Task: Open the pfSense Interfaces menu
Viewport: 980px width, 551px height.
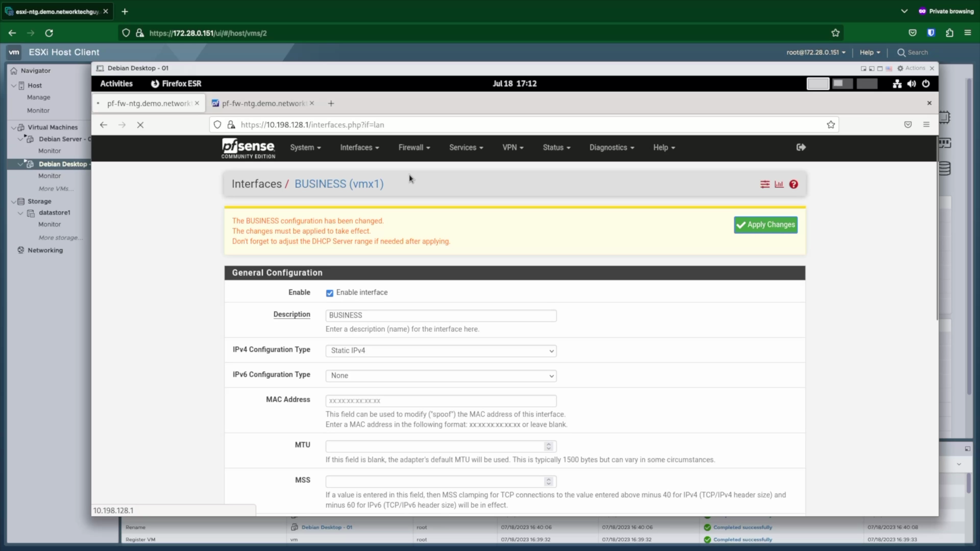Action: 359,148
